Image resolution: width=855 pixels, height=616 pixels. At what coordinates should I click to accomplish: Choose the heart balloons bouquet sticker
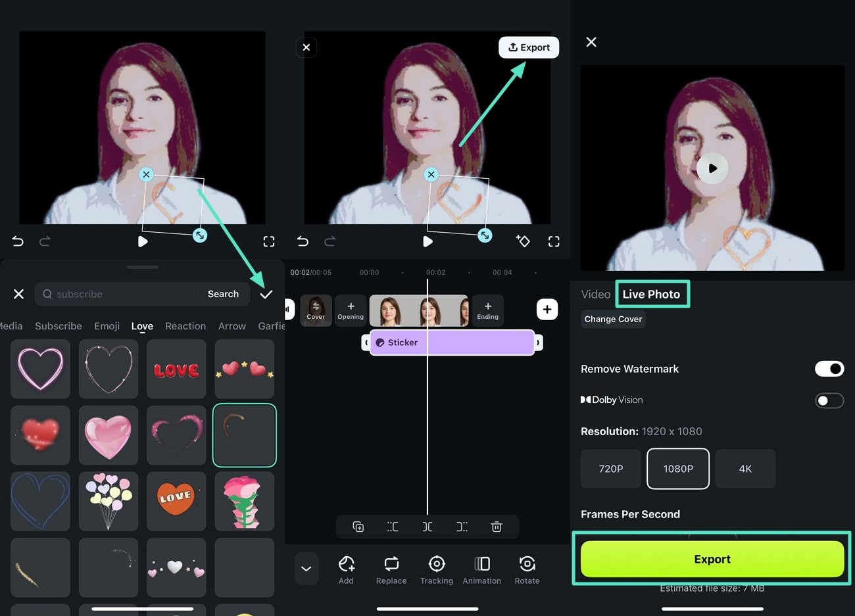109,501
